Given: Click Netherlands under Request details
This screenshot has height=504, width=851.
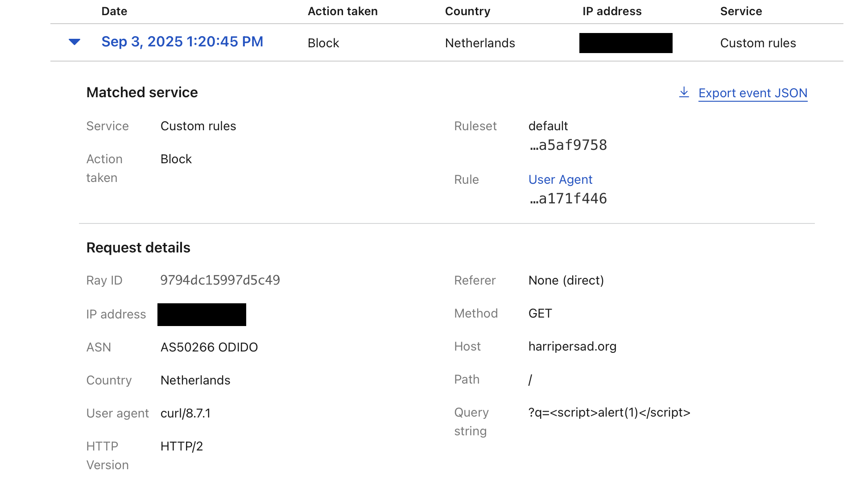Looking at the screenshot, I should [x=195, y=380].
